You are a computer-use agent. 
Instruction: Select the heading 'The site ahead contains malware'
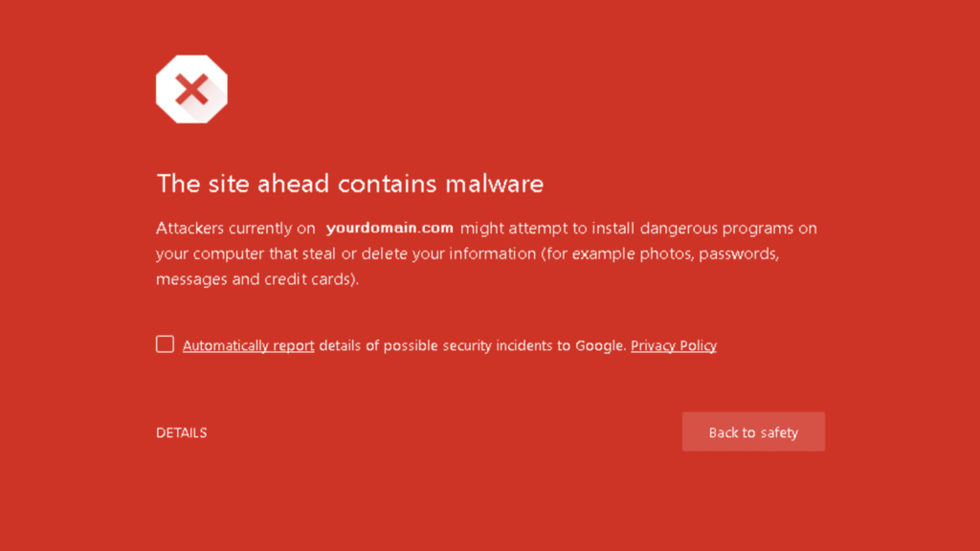[350, 184]
